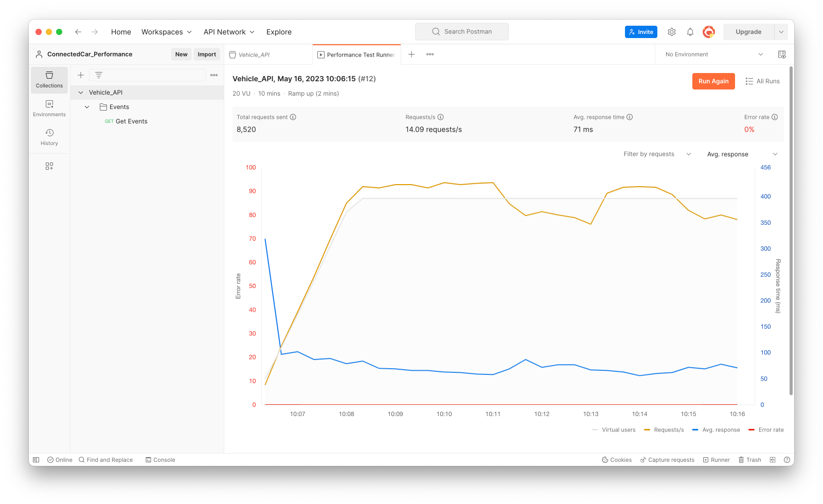Image resolution: width=823 pixels, height=504 pixels.
Task: Collapse the Events folder
Action: click(x=87, y=107)
